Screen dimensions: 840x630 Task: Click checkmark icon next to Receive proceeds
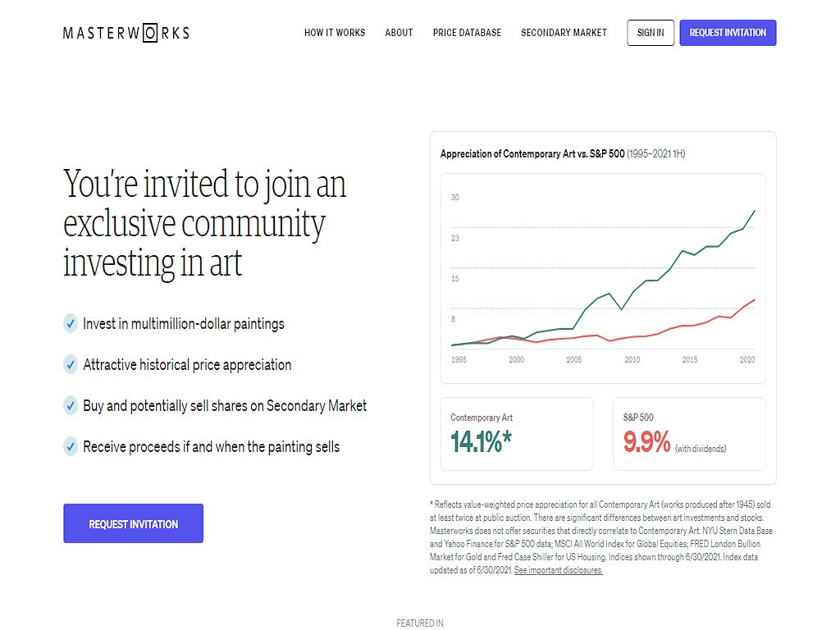71,446
